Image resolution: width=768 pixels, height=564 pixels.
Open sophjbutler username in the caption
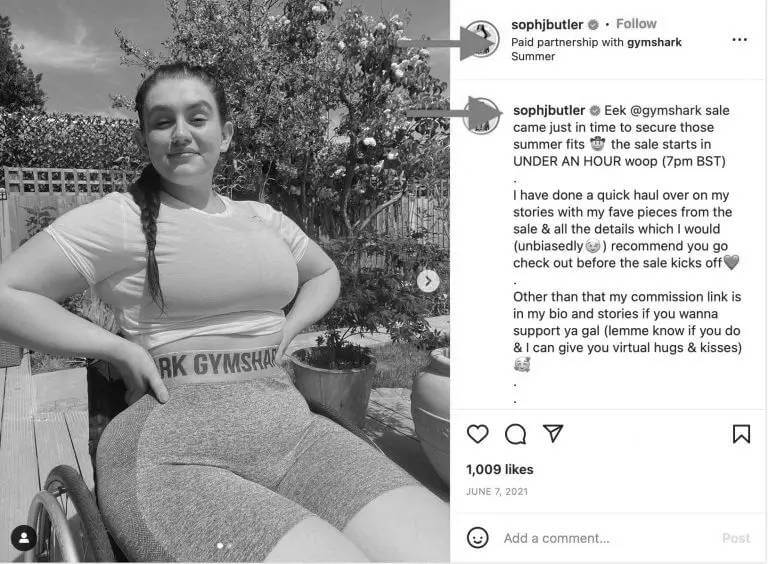(549, 111)
